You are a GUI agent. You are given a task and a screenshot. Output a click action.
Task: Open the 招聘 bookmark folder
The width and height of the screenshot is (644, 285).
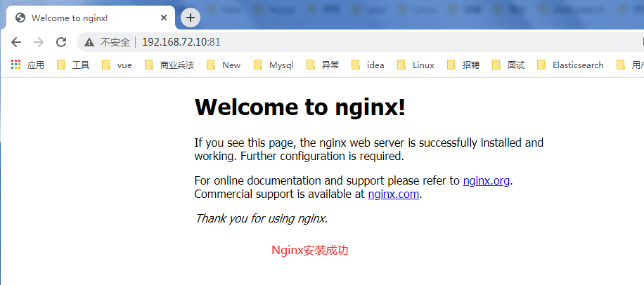point(463,65)
